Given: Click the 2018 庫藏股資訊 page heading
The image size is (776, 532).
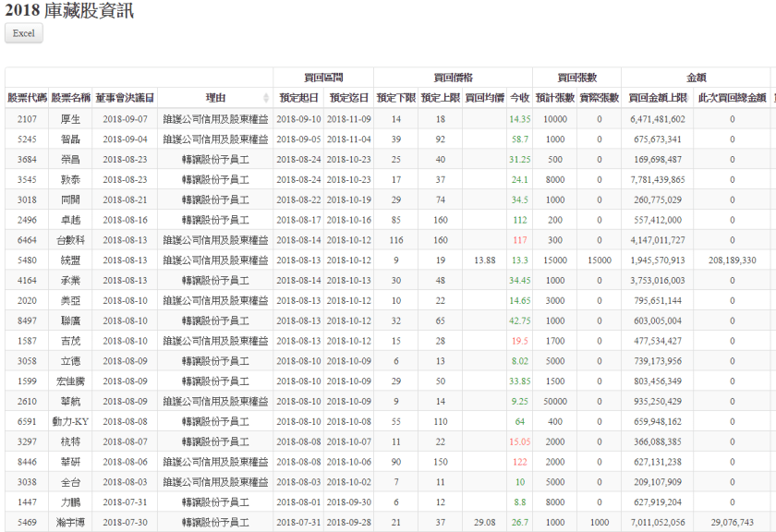Looking at the screenshot, I should tap(69, 11).
